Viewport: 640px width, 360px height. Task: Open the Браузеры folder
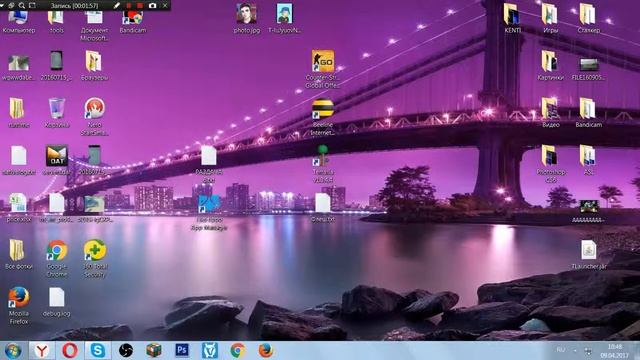click(x=94, y=65)
